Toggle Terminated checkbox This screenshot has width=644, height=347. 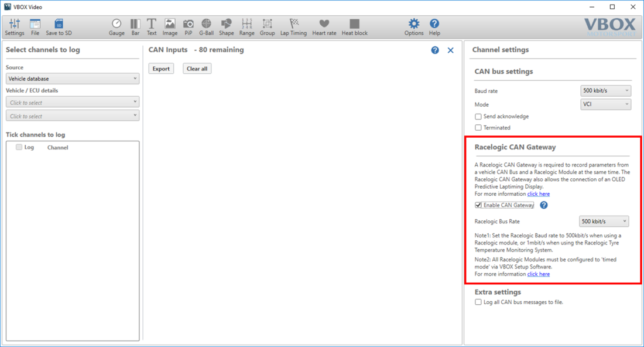pos(478,128)
